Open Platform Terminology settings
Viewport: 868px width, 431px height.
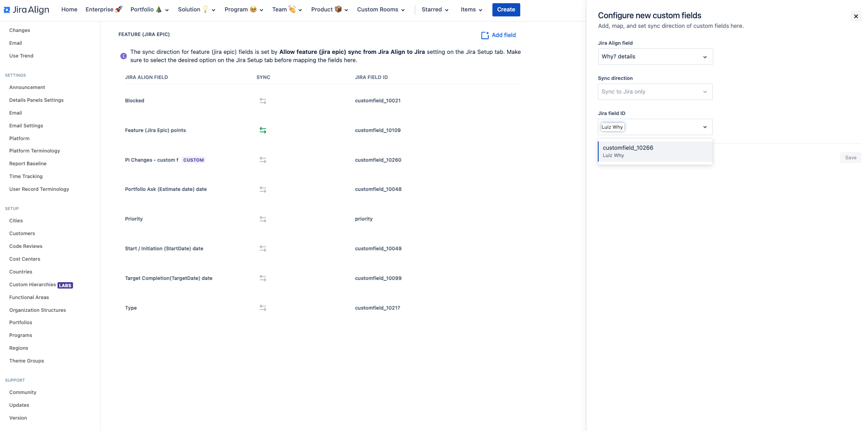click(x=35, y=151)
